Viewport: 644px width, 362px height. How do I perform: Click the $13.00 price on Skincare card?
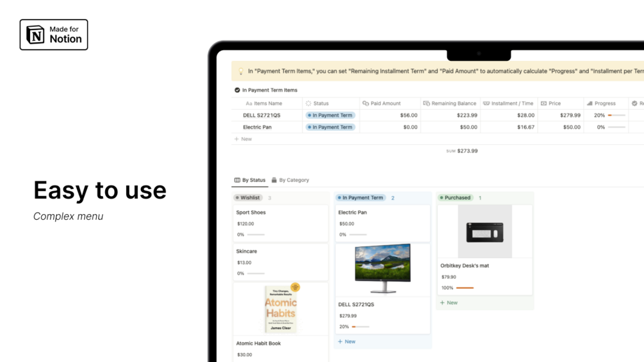pos(244,263)
